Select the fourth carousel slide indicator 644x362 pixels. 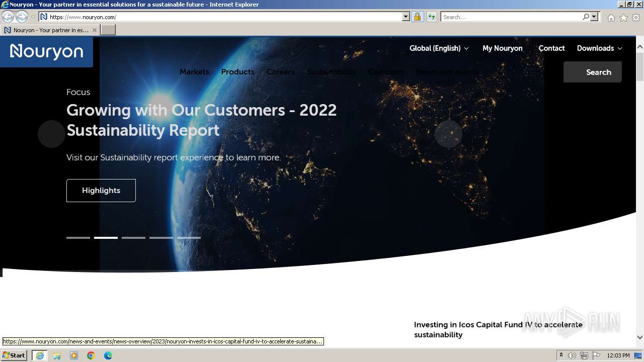[161, 238]
